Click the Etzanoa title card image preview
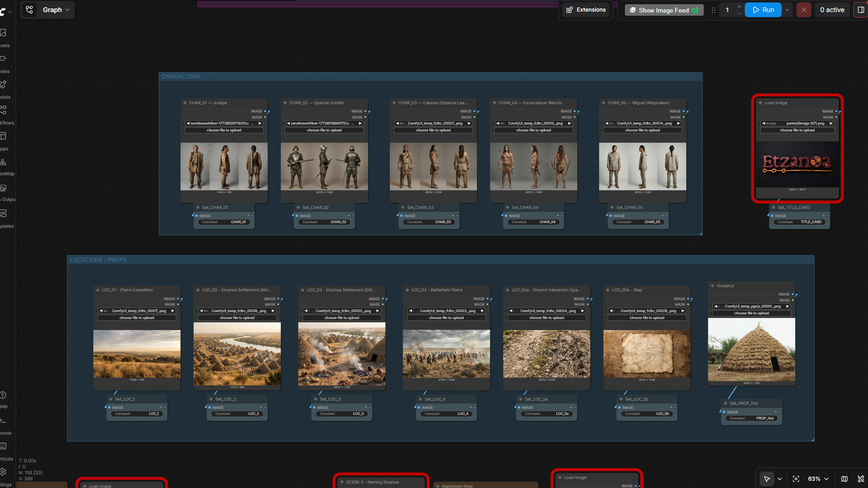 click(x=797, y=164)
